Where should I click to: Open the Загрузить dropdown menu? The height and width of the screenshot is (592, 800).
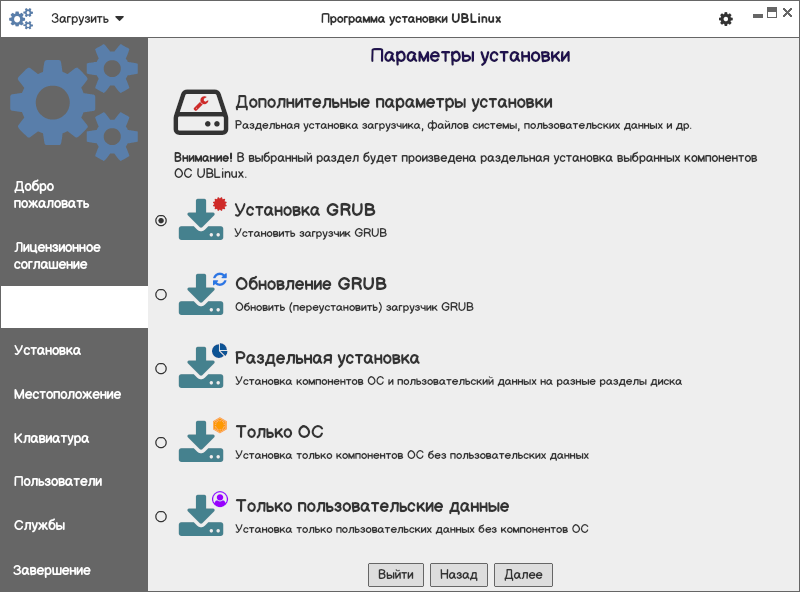click(x=87, y=19)
